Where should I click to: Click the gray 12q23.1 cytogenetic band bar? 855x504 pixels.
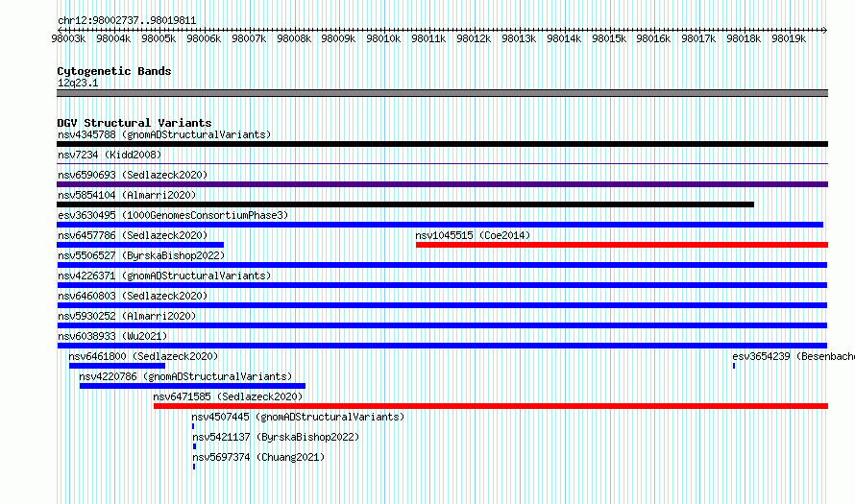pos(442,93)
